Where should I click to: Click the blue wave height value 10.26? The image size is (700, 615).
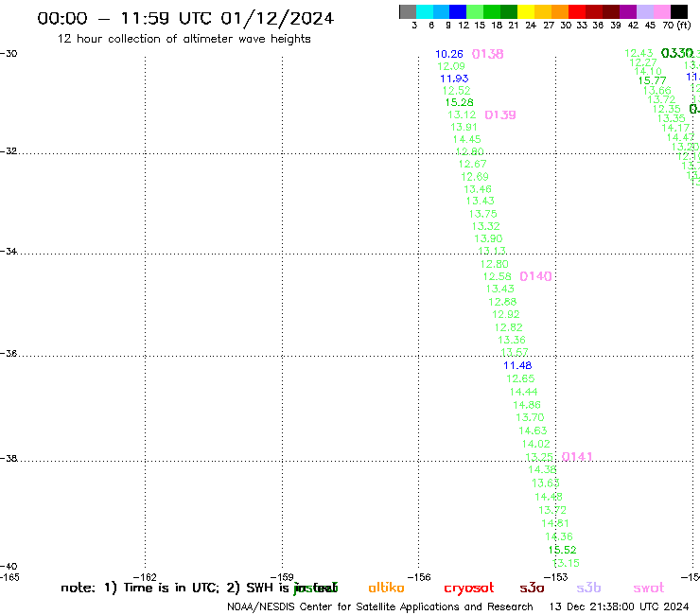pyautogui.click(x=449, y=54)
